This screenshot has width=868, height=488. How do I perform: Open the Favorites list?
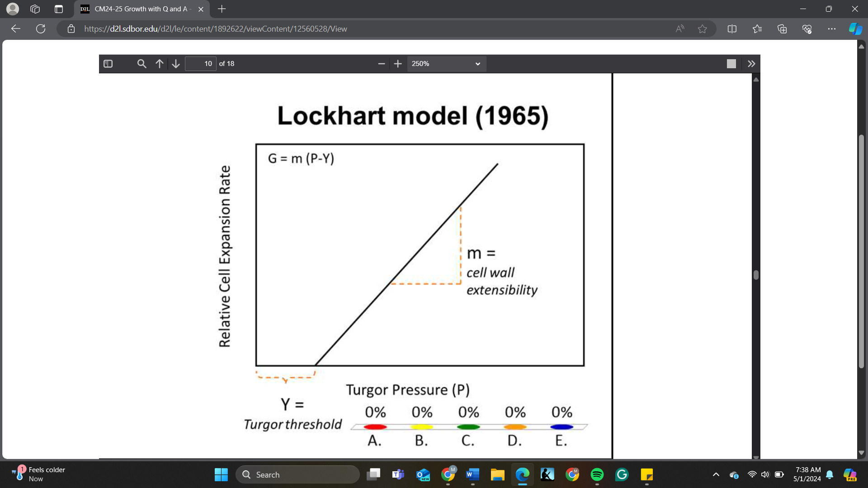click(x=757, y=29)
